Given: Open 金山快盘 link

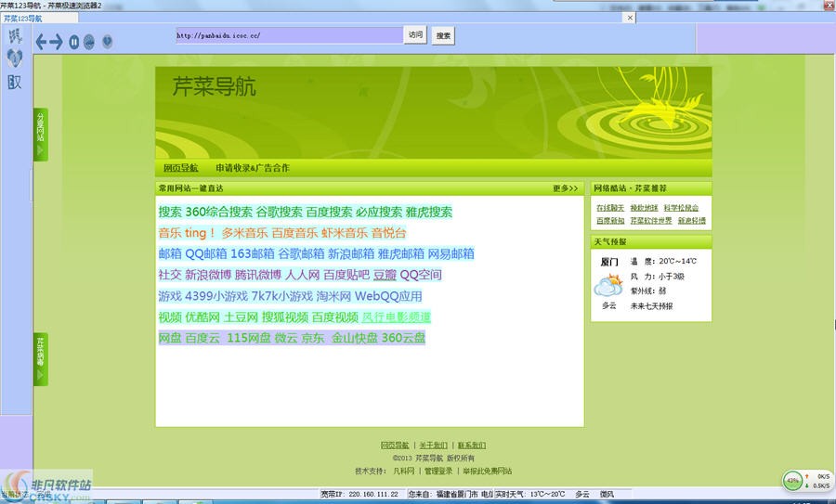Looking at the screenshot, I should [355, 338].
